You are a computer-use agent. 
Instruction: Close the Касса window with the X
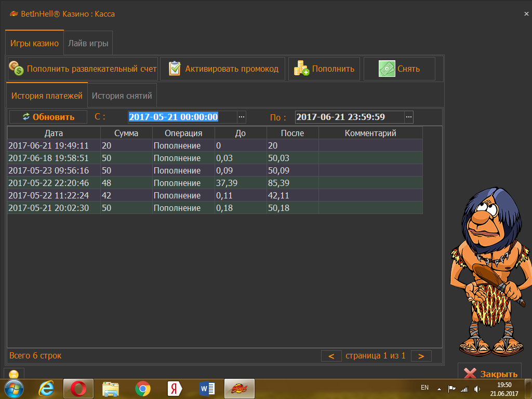(x=526, y=14)
